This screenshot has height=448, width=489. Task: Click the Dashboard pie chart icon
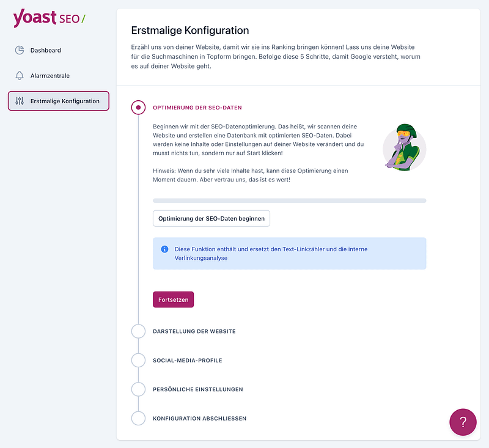click(x=20, y=50)
